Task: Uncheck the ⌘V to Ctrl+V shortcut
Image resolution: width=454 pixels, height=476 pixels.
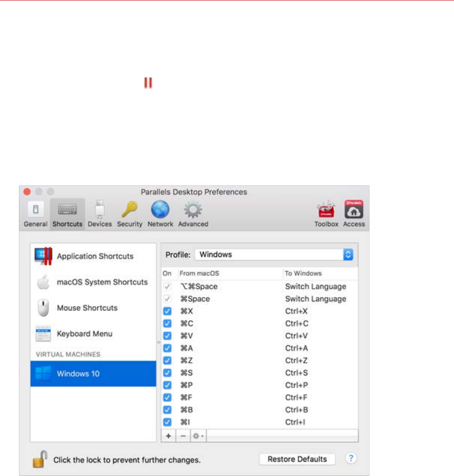Action: click(167, 336)
